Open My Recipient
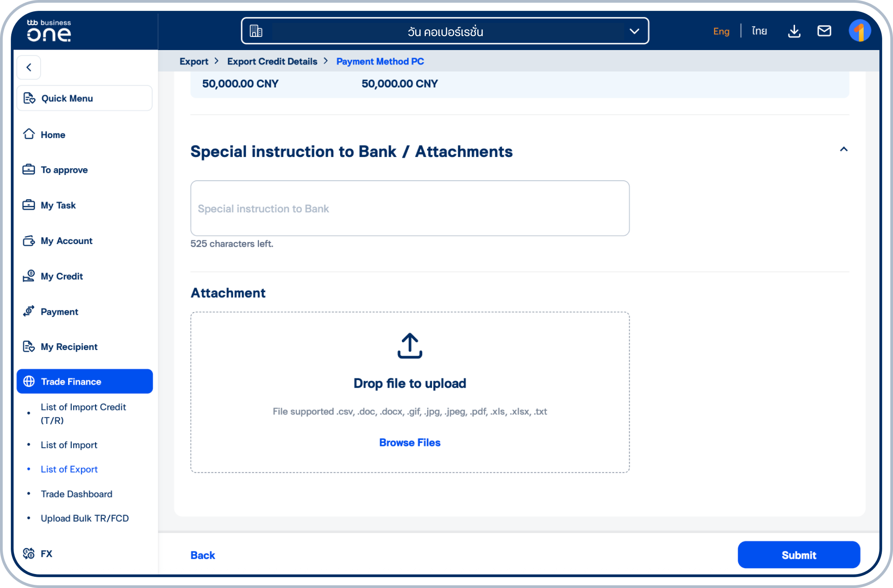893x588 pixels. point(69,346)
